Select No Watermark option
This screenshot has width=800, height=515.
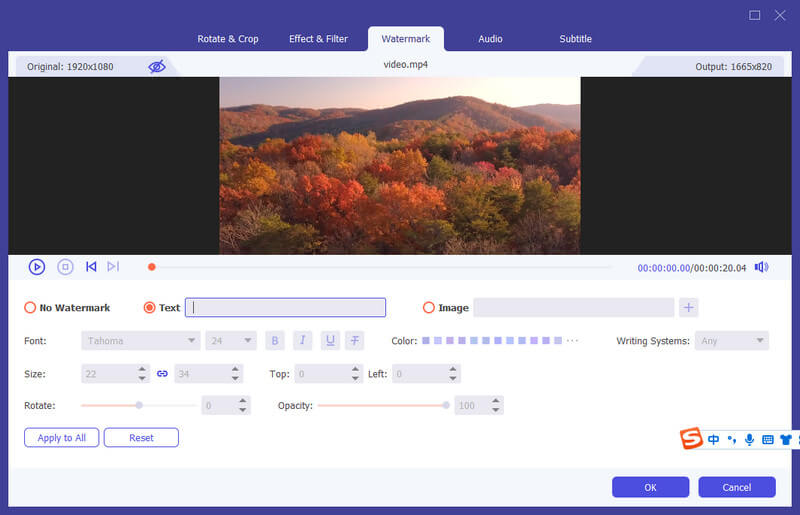click(x=30, y=307)
